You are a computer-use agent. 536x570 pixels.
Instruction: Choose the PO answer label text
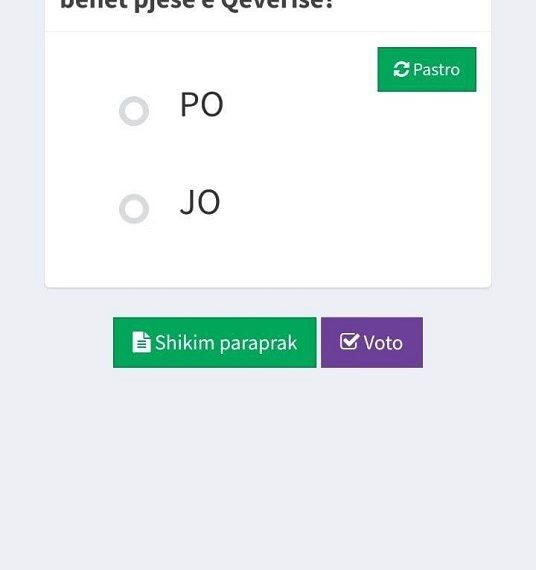tap(201, 104)
